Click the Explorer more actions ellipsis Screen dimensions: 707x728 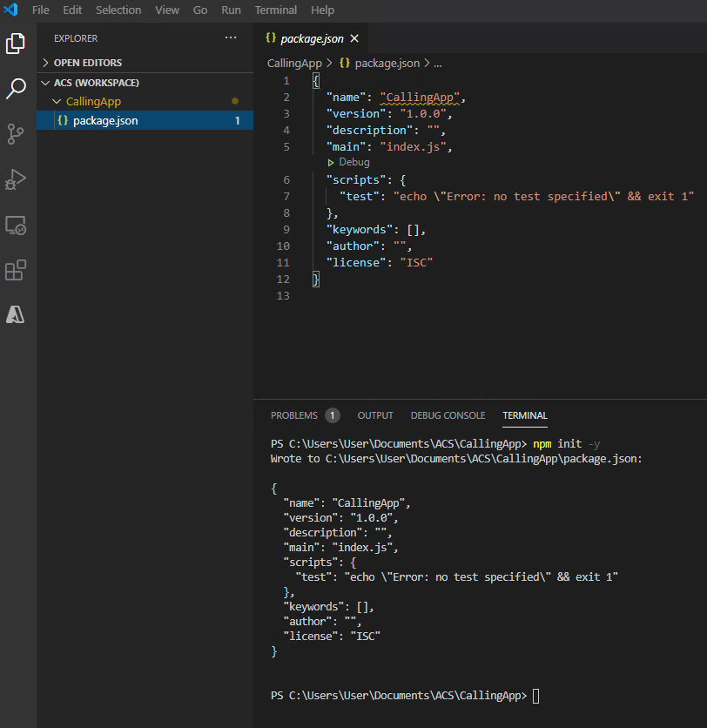pos(231,38)
